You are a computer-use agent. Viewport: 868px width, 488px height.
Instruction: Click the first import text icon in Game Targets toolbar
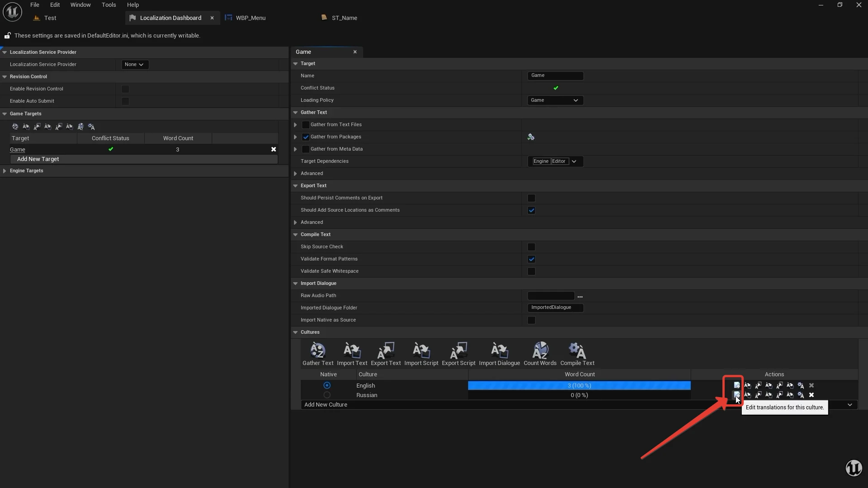(26, 127)
